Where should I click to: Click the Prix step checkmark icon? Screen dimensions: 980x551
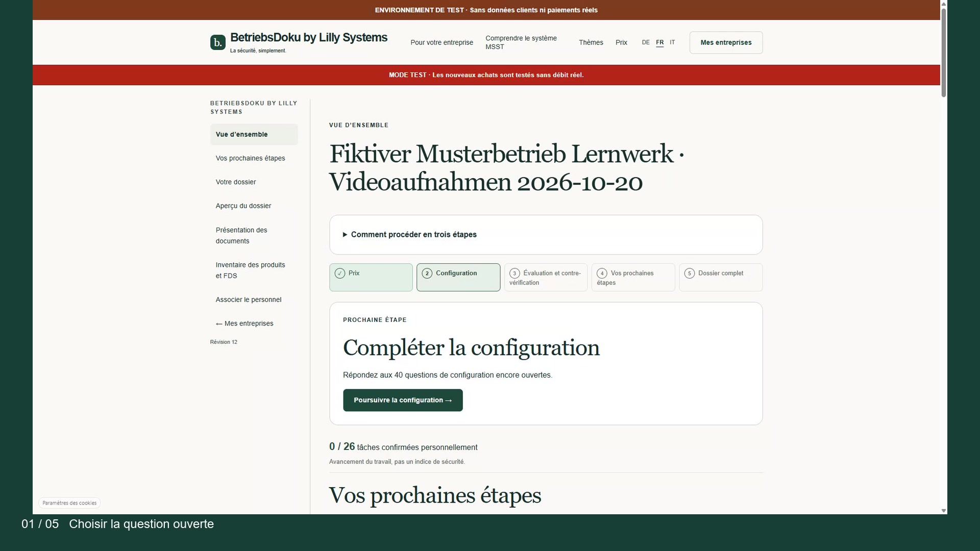pyautogui.click(x=340, y=273)
